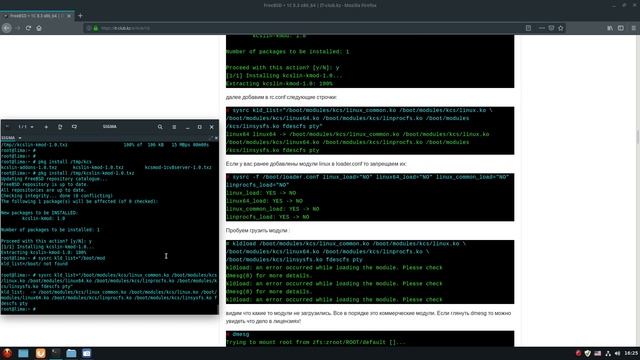Click the Pocket shield icon
Image resolution: width=640 pixels, height=360 pixels.
[x=551, y=28]
